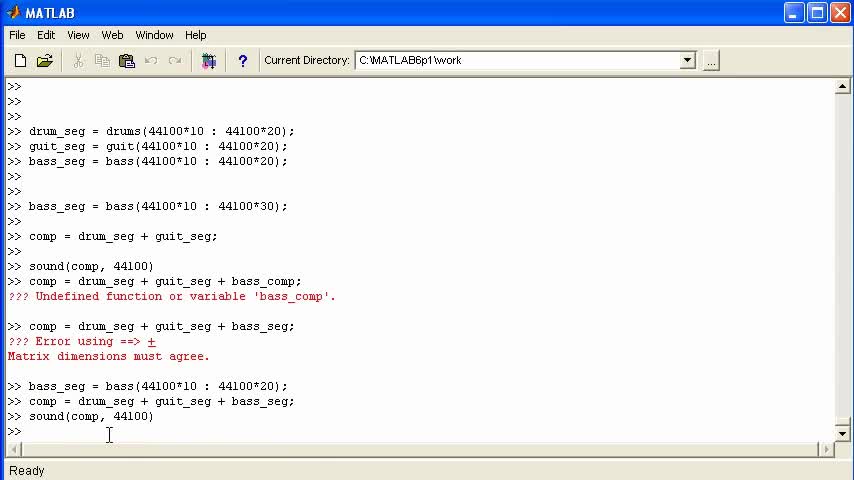
Task: Paste from clipboard icon
Action: tap(127, 60)
